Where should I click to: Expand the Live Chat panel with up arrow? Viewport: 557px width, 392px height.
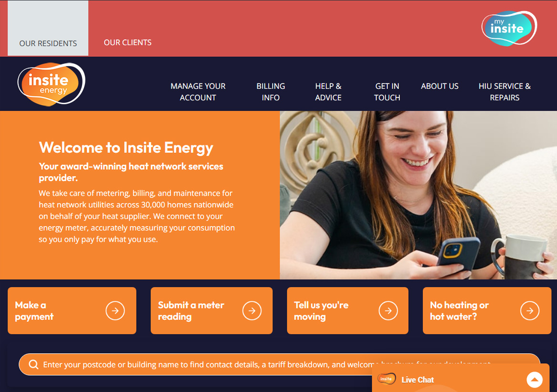(534, 380)
